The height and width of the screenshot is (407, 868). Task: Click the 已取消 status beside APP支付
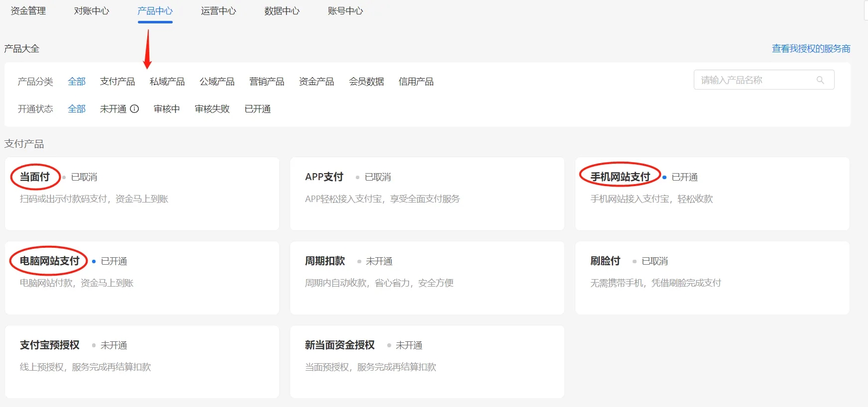(378, 177)
